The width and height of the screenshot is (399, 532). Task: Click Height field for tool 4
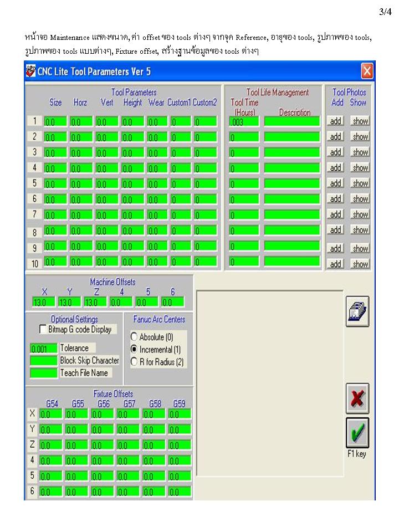[132, 168]
